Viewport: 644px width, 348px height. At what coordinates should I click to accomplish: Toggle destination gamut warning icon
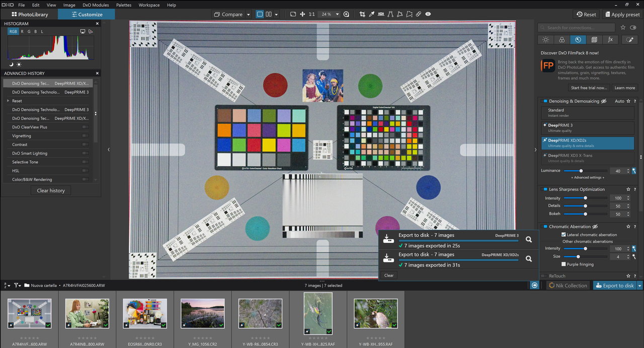(x=91, y=32)
